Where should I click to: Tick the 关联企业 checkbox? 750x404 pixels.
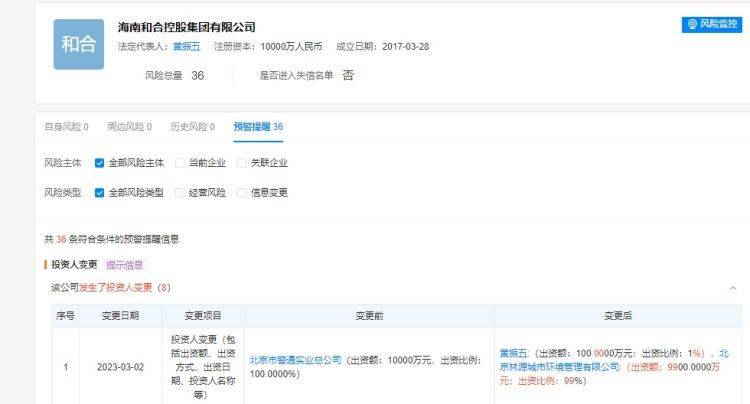click(242, 163)
